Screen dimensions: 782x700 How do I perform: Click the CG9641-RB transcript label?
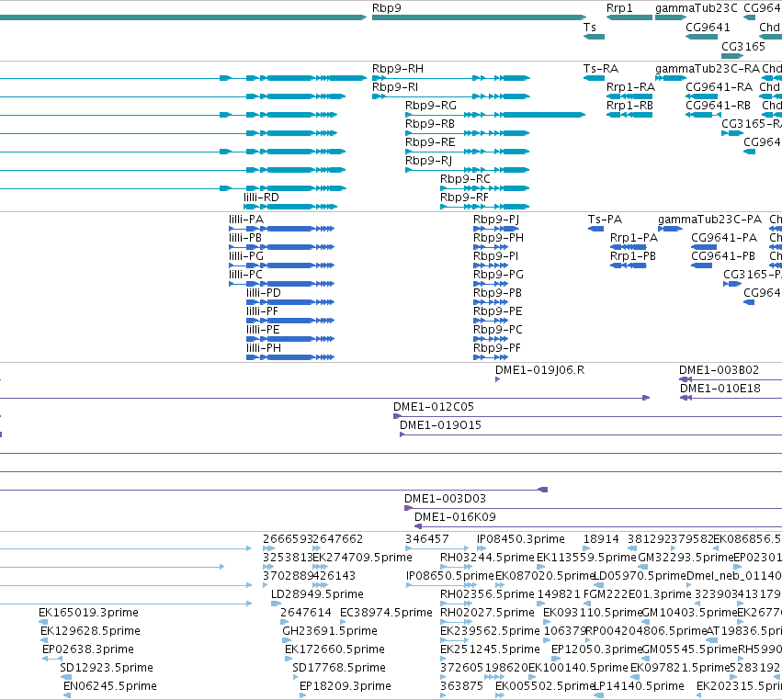(719, 106)
